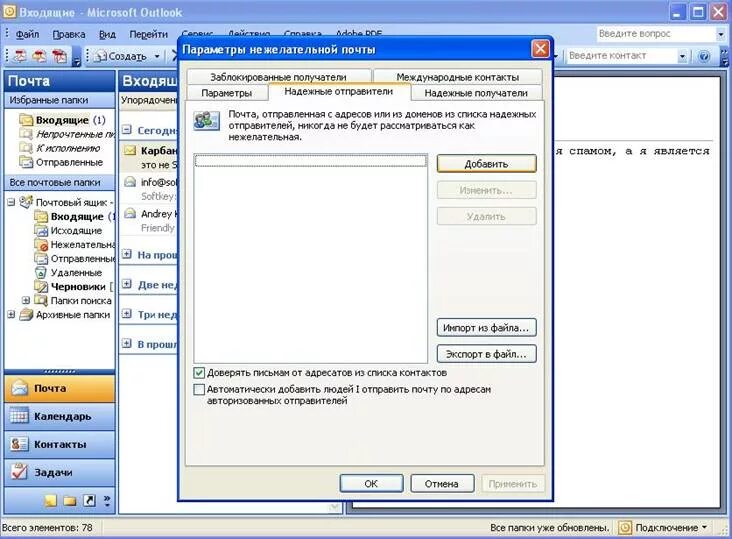Open the Вид menu
This screenshot has height=539, width=732.
coord(107,34)
